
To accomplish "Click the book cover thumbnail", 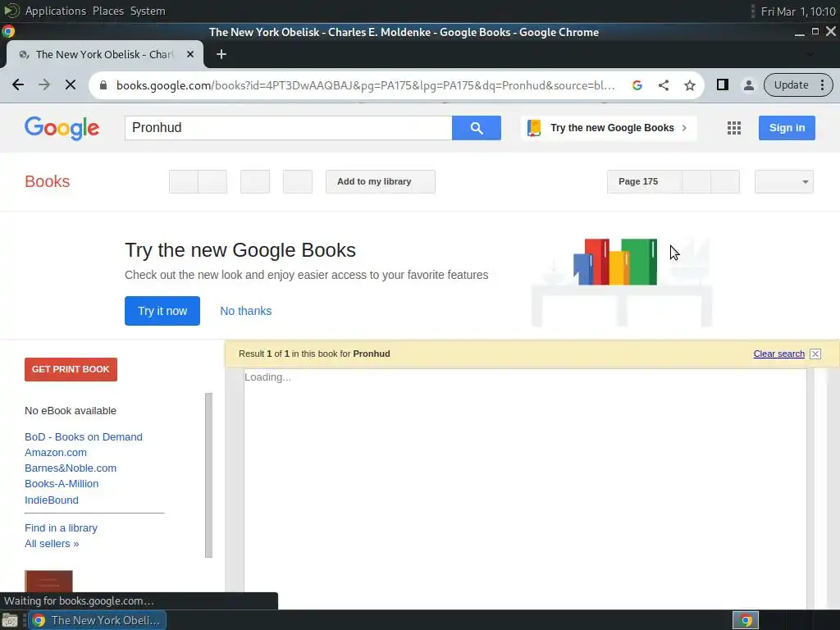I will click(48, 582).
